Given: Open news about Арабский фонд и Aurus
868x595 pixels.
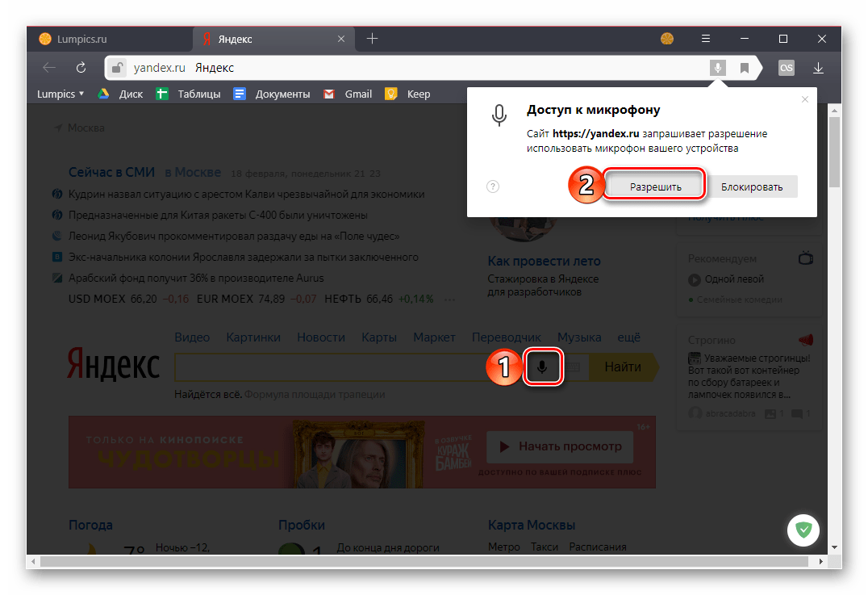Looking at the screenshot, I should 196,278.
